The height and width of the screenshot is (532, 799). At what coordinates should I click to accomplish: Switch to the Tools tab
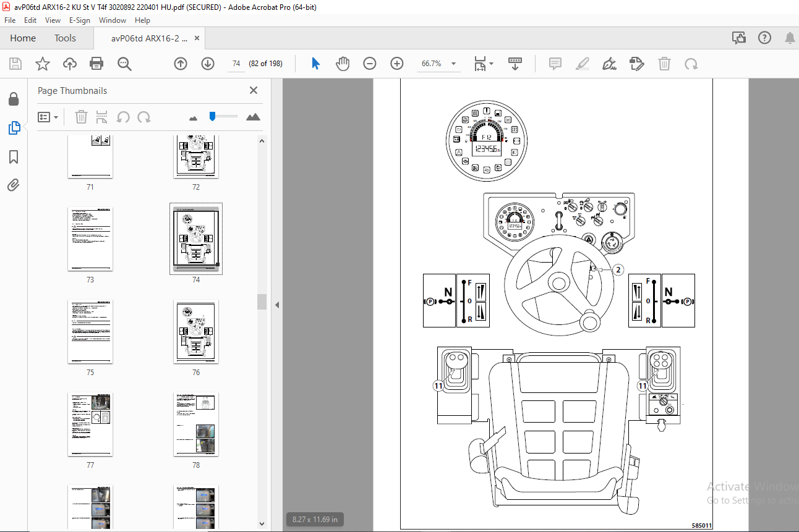click(65, 38)
